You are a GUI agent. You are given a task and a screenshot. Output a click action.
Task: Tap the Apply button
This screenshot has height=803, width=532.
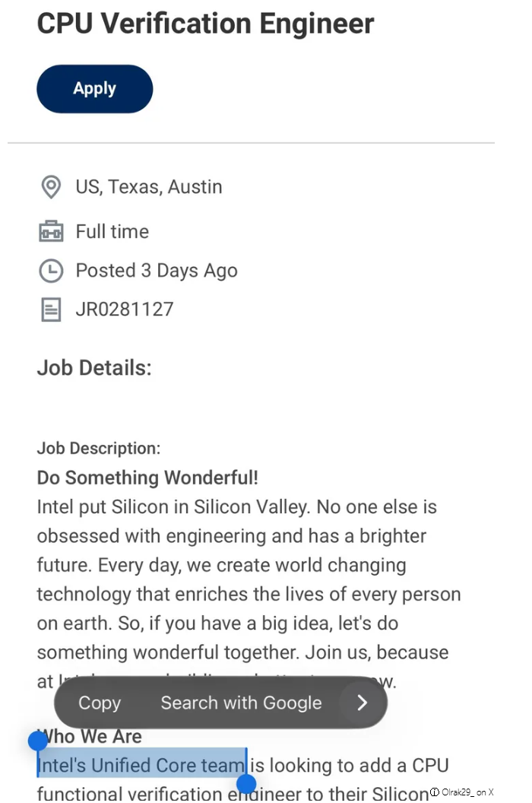[x=95, y=89]
